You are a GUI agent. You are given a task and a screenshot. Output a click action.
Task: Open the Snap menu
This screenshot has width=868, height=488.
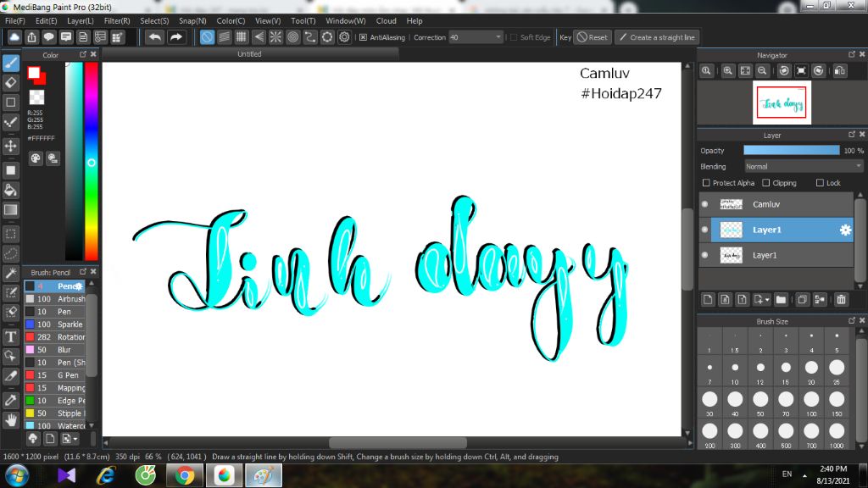point(192,20)
